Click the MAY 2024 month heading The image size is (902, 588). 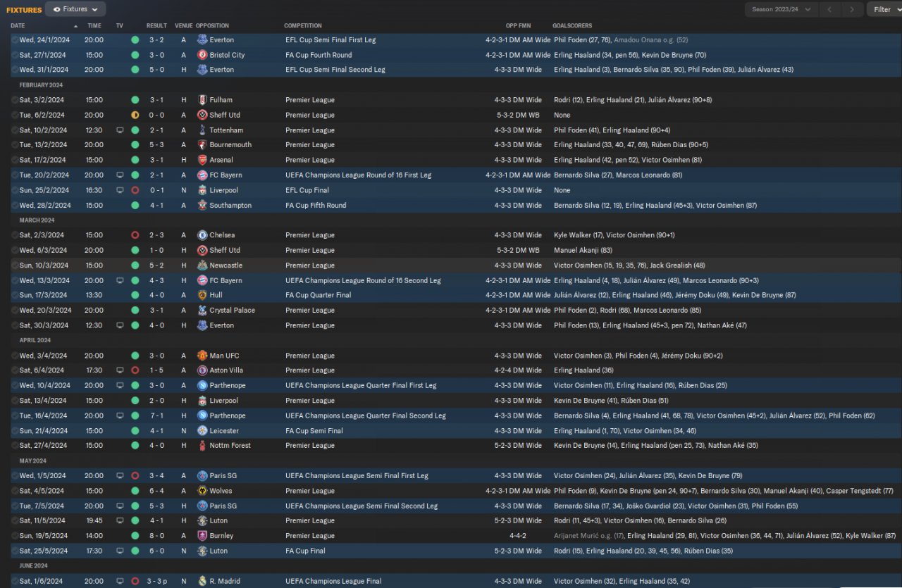coord(32,461)
